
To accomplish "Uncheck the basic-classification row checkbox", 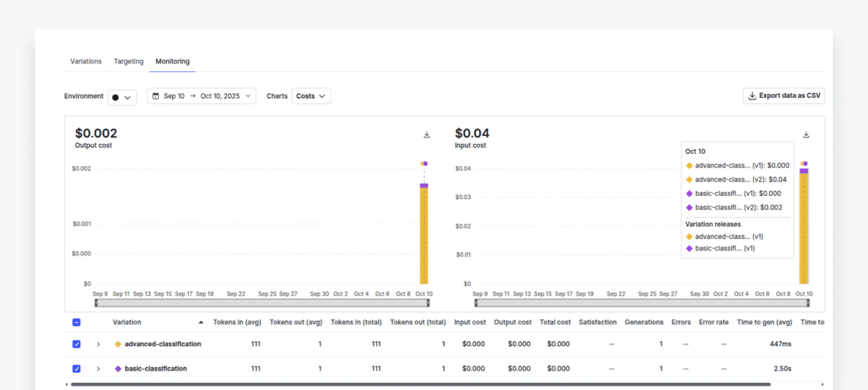I will (x=76, y=369).
